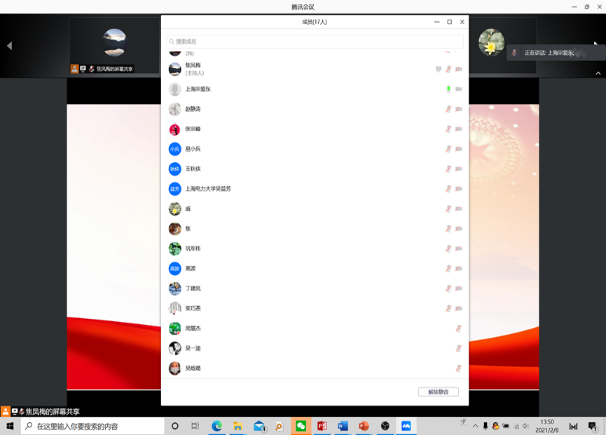Show the previous participant video tiles arrow
The height and width of the screenshot is (435, 606).
[10, 46]
